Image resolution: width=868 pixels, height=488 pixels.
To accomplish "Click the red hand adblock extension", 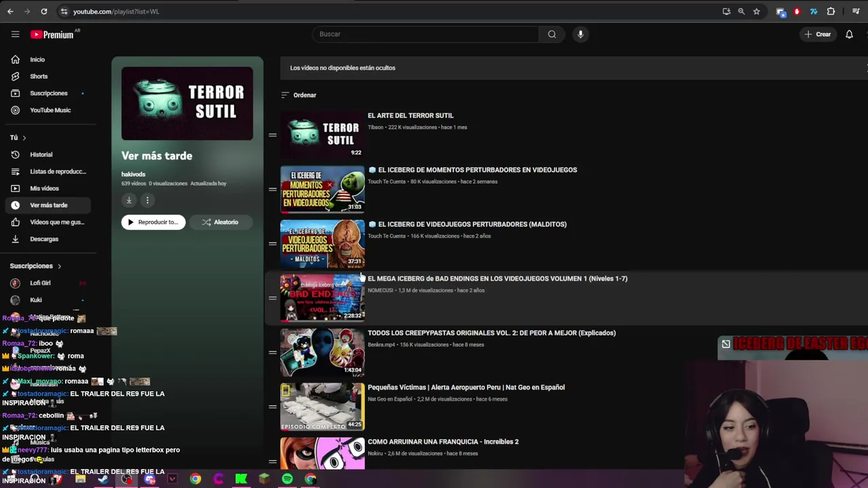I will tap(797, 12).
